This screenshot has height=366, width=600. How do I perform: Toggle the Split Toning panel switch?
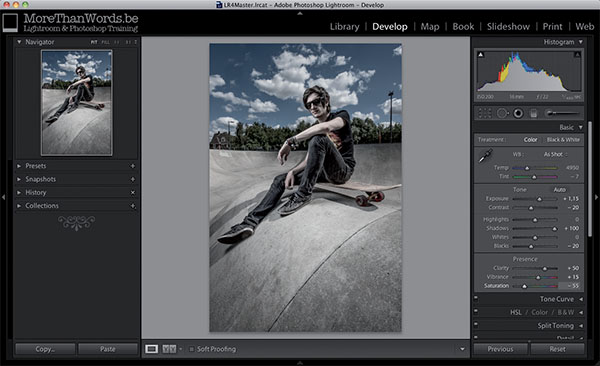click(x=476, y=324)
